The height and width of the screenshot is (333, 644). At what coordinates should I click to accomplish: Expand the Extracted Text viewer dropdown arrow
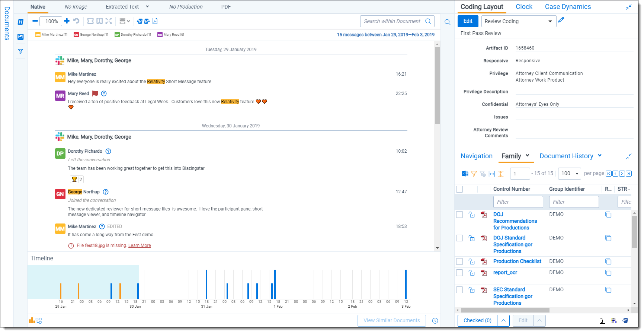pyautogui.click(x=147, y=7)
